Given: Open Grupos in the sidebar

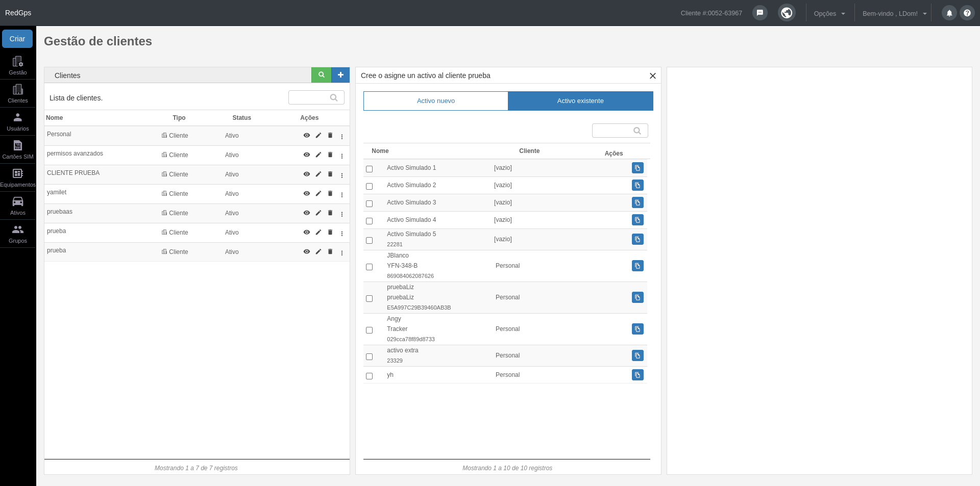Looking at the screenshot, I should click(18, 234).
